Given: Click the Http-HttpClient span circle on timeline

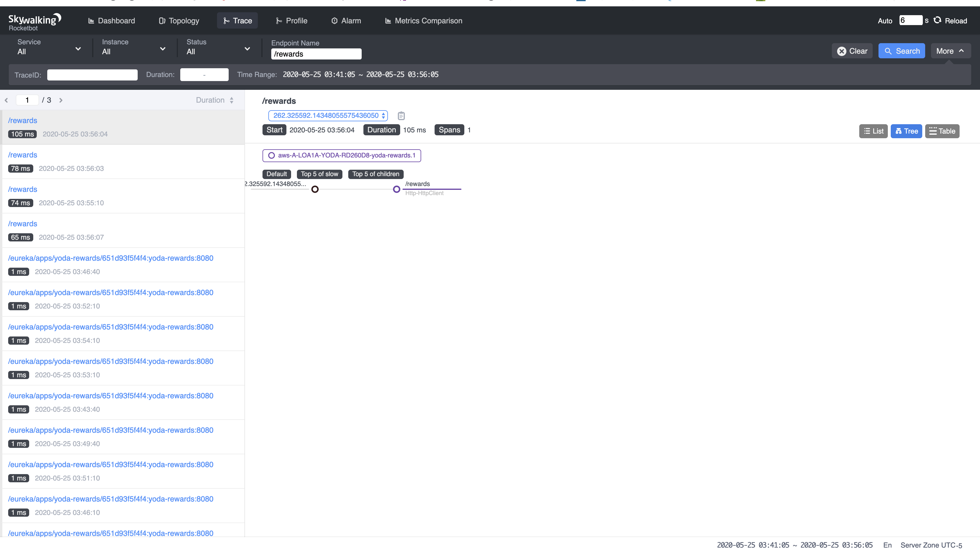Looking at the screenshot, I should point(397,189).
